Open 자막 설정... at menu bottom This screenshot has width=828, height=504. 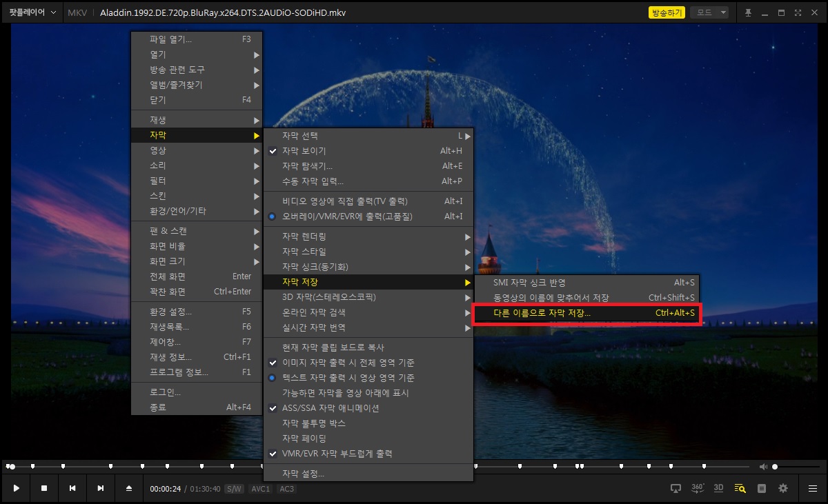(x=368, y=474)
